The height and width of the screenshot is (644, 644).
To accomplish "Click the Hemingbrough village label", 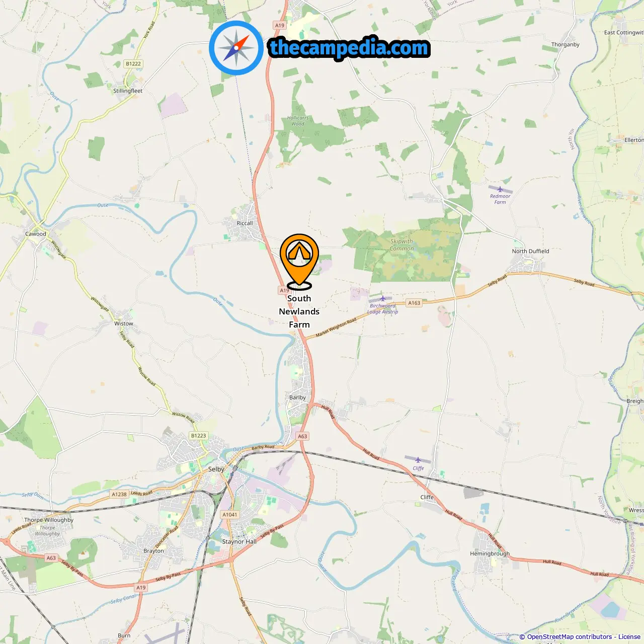I will (490, 553).
